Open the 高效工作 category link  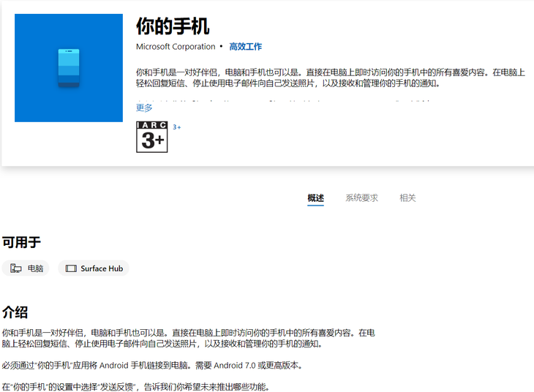coord(245,47)
